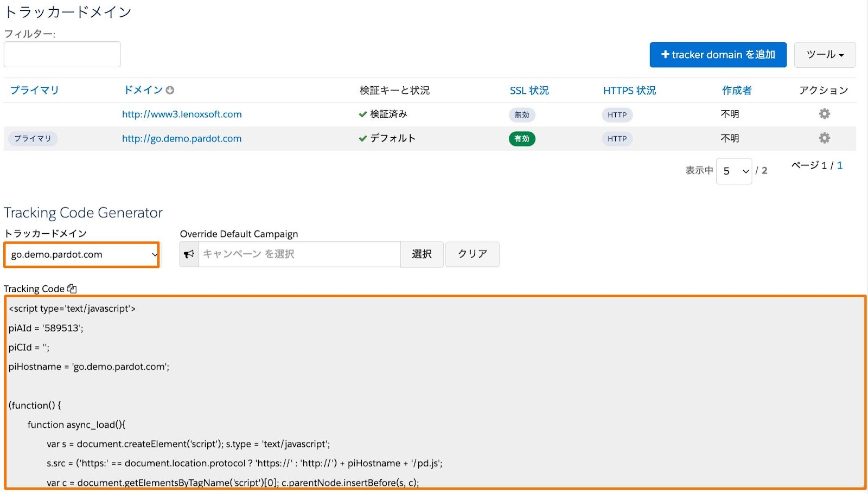Open gear actions for www3.lenoxsoft.com row
Image resolution: width=868 pixels, height=494 pixels.
[824, 114]
